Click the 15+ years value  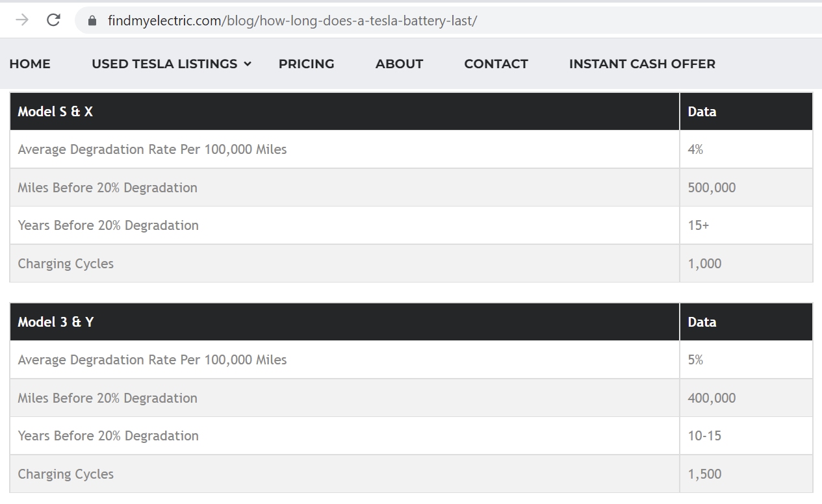click(x=699, y=225)
